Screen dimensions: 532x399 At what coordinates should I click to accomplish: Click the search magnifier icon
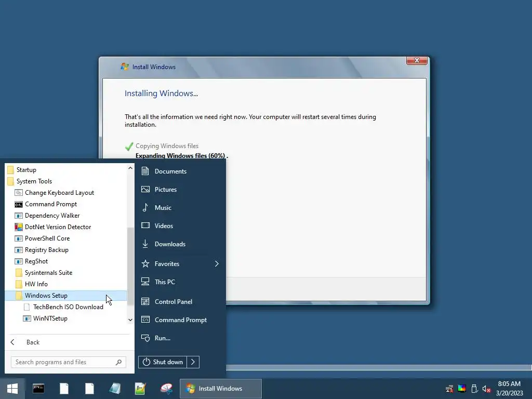118,362
